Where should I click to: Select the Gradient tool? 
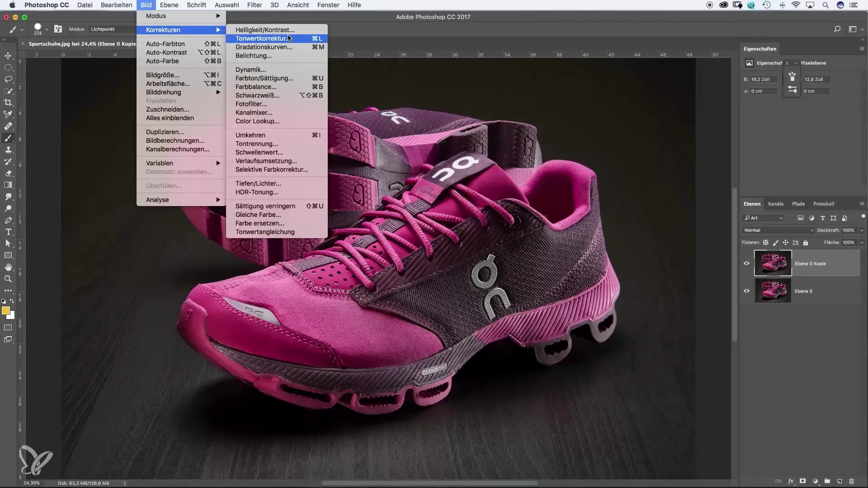tap(8, 185)
